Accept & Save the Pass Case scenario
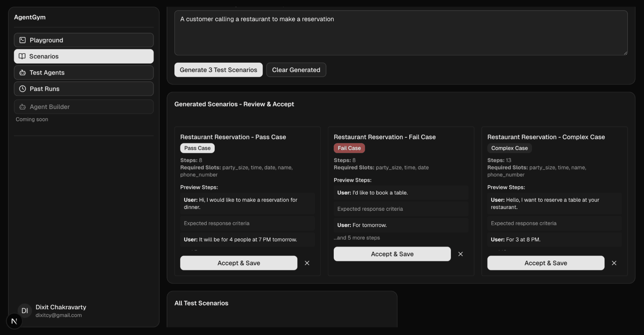This screenshot has height=335, width=644. 238,263
